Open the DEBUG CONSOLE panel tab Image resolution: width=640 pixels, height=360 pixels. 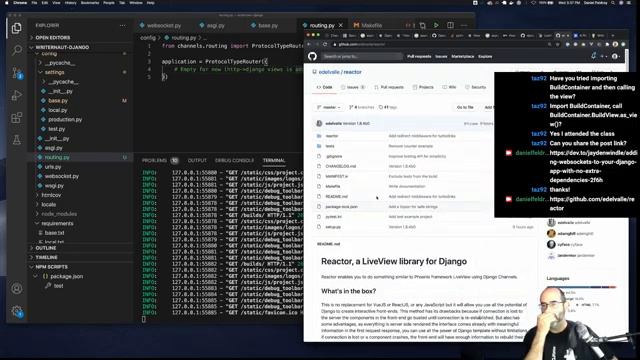pos(234,161)
